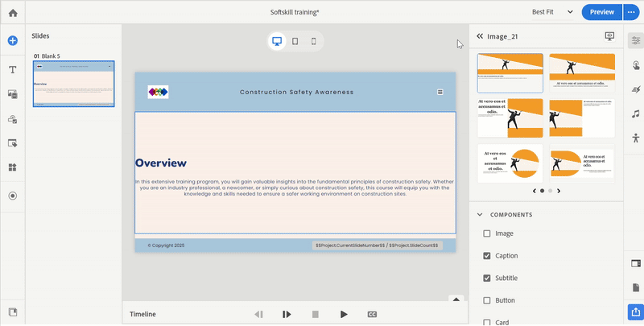The width and height of the screenshot is (644, 326).
Task: Click the Home icon
Action: (12, 12)
